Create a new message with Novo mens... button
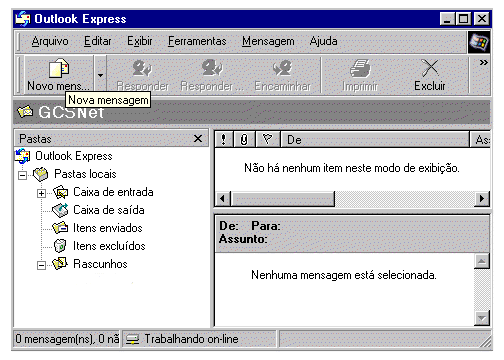The image size is (504, 360). tap(59, 75)
